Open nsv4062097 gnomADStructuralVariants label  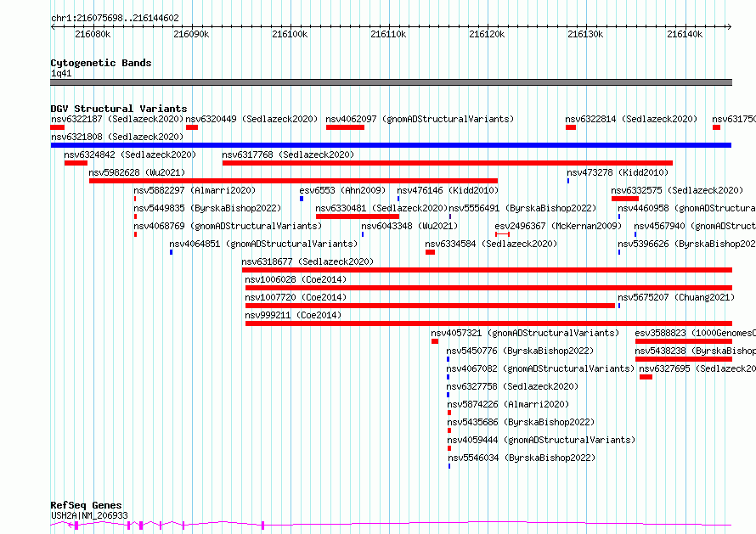click(420, 119)
